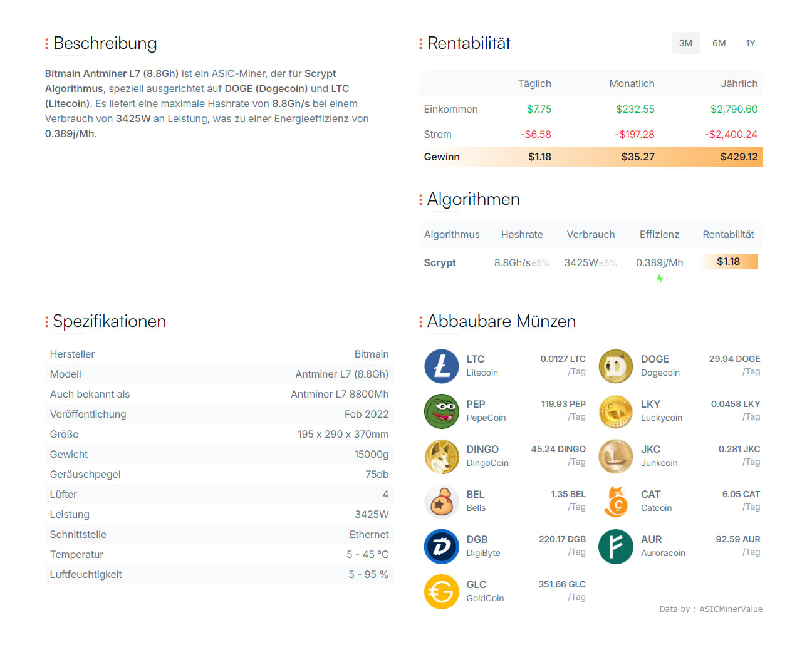Image resolution: width=812 pixels, height=645 pixels.
Task: Open the LTC Litecoin link
Action: pyautogui.click(x=482, y=366)
